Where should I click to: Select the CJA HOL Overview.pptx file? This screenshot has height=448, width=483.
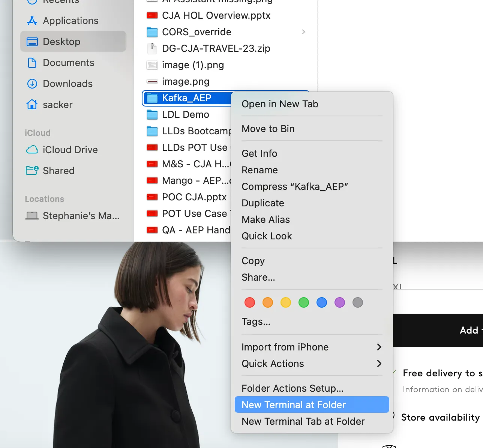(x=216, y=15)
